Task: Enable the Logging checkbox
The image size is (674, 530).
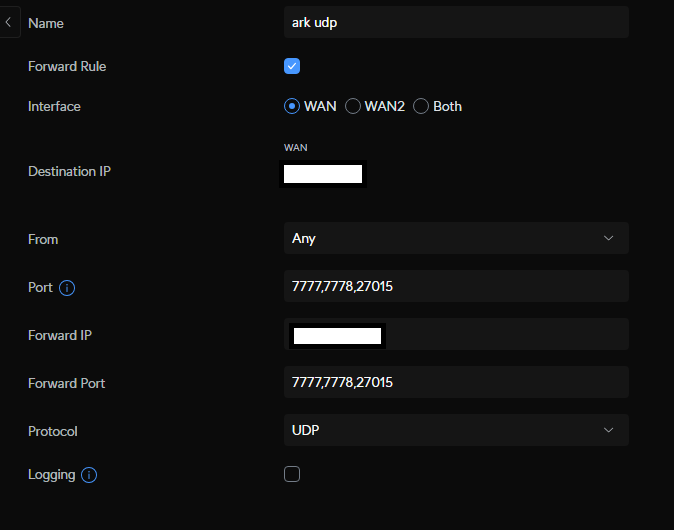Action: coord(292,474)
